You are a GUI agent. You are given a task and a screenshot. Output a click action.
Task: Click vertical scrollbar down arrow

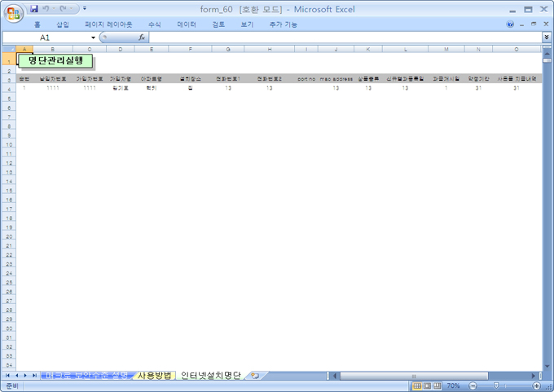[547, 366]
